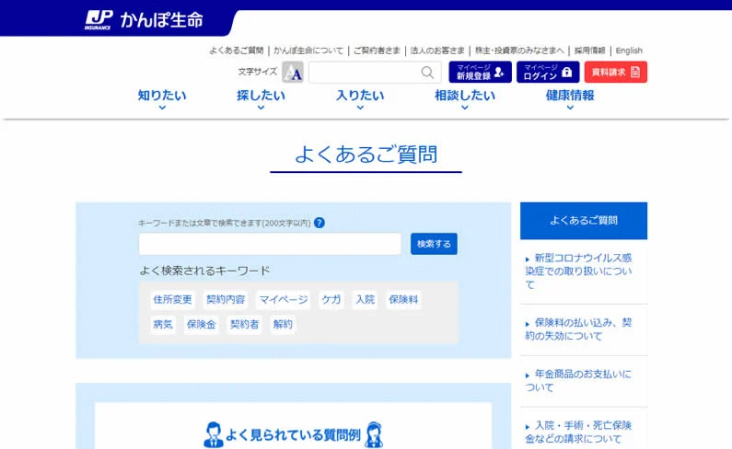Select the ケガ keyword tag

coord(331,299)
